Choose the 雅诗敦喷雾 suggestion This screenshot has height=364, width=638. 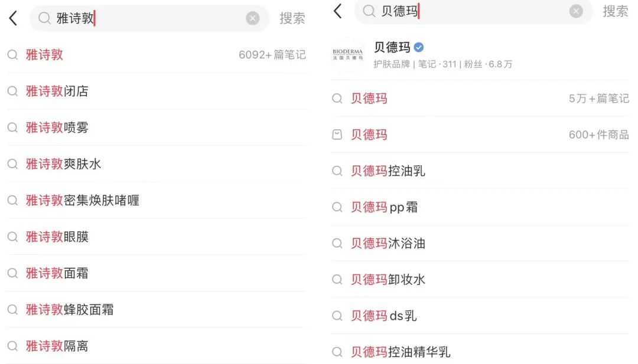point(57,127)
